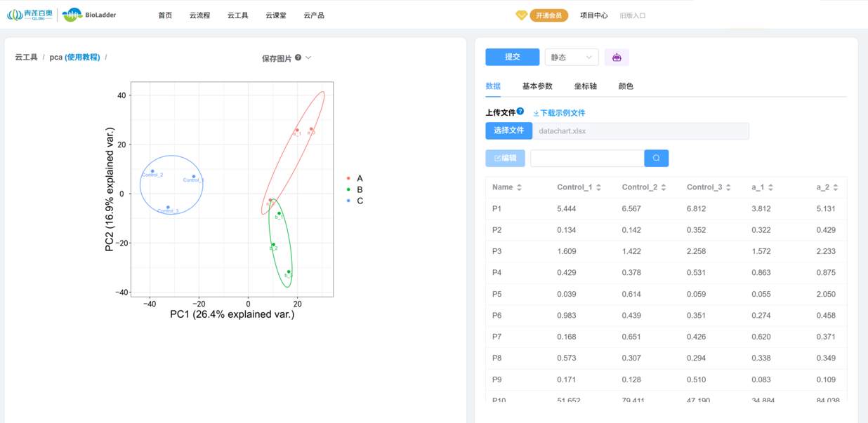
Task: Toggle sorting on the a_2 column
Action: click(835, 187)
